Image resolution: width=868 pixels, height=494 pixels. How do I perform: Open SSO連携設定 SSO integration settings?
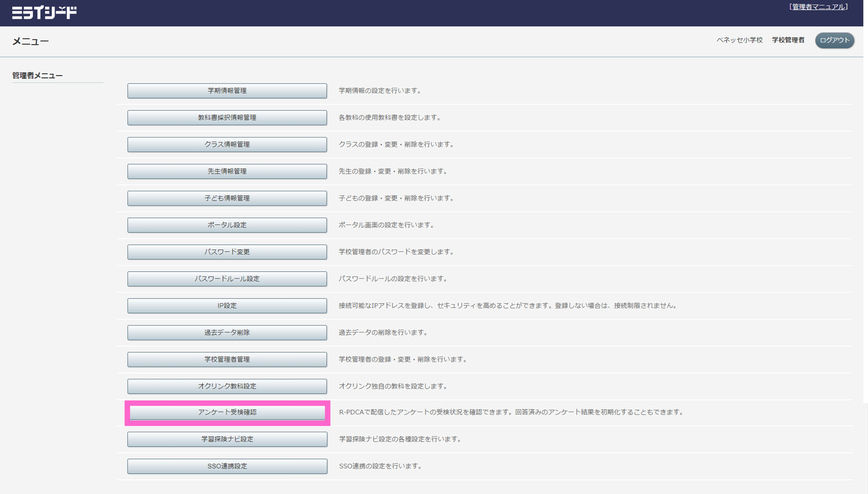tap(227, 466)
